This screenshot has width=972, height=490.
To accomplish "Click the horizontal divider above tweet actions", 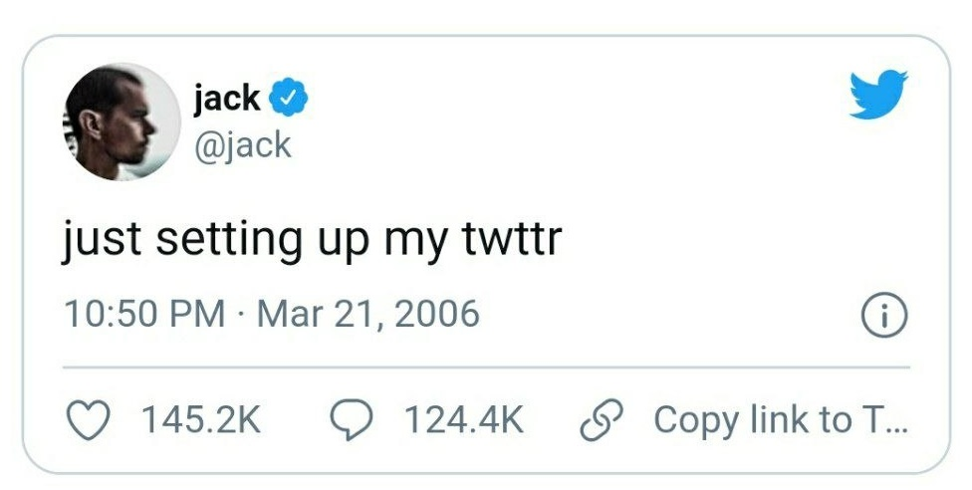I will tap(486, 367).
